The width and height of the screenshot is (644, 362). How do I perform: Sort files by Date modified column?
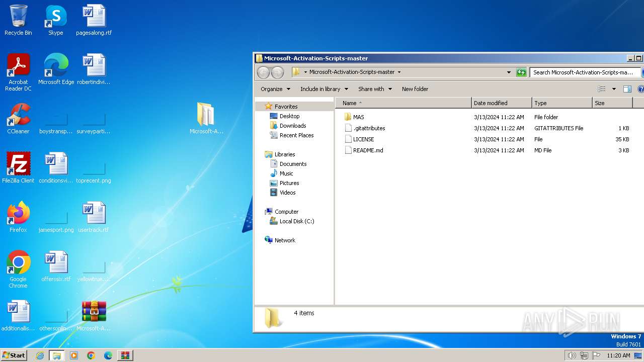(502, 103)
